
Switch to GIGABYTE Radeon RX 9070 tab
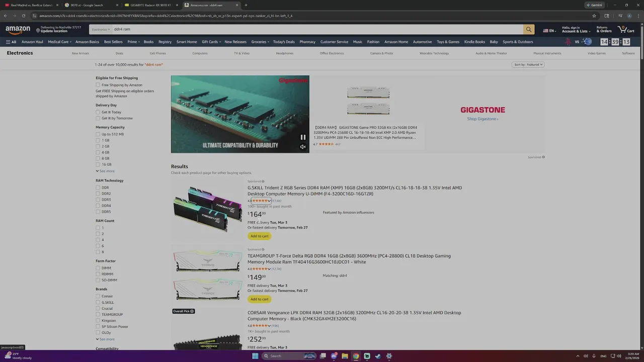click(x=151, y=5)
